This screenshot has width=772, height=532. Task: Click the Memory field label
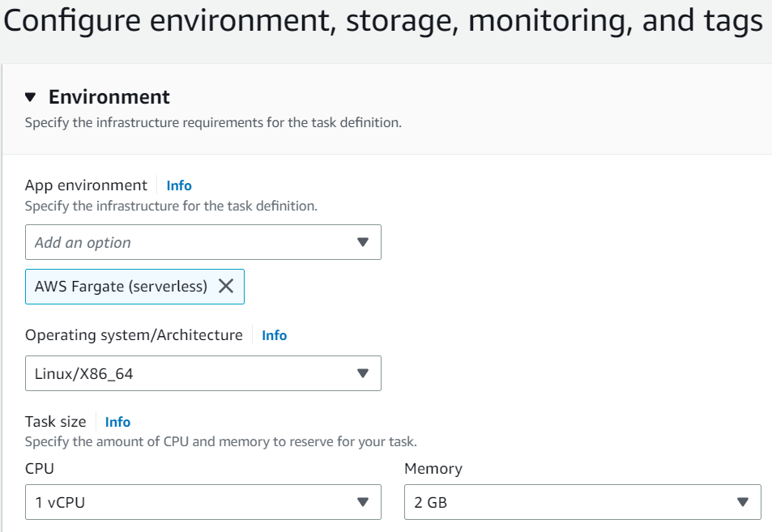tap(433, 469)
